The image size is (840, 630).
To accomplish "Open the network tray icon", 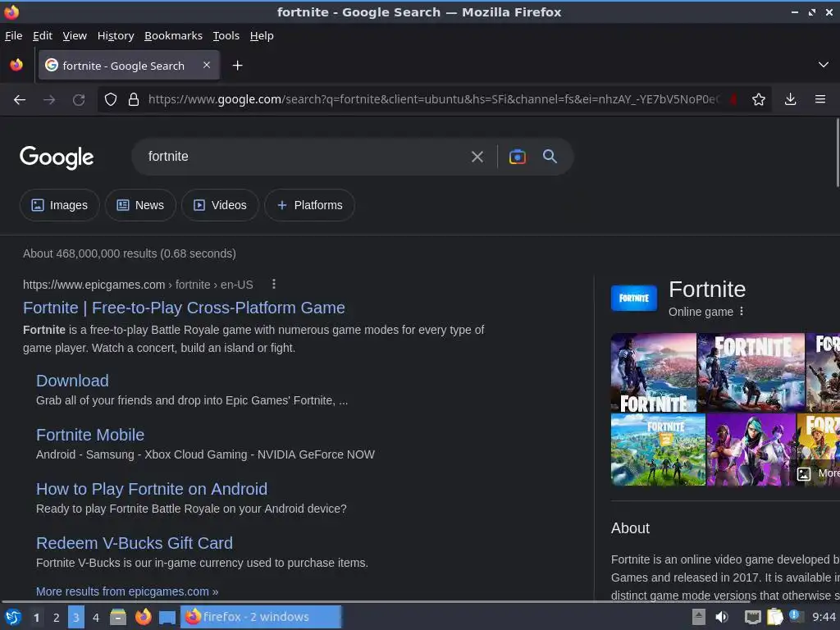I will click(x=753, y=617).
